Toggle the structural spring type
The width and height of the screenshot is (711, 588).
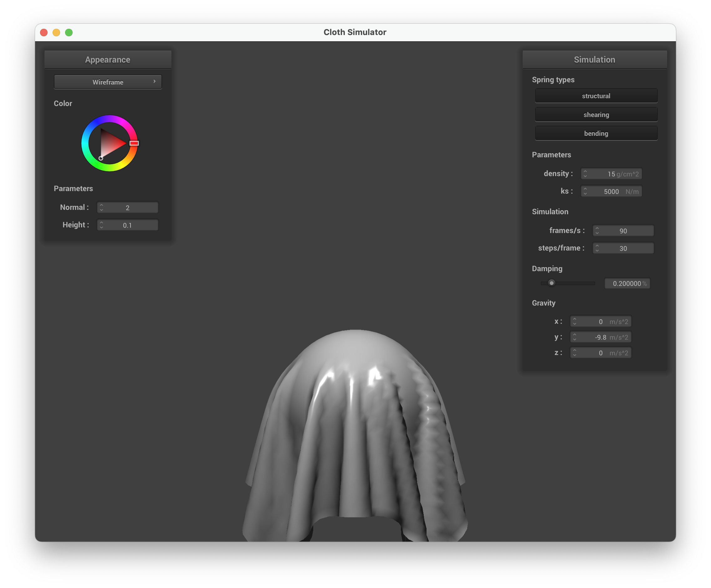click(x=596, y=96)
